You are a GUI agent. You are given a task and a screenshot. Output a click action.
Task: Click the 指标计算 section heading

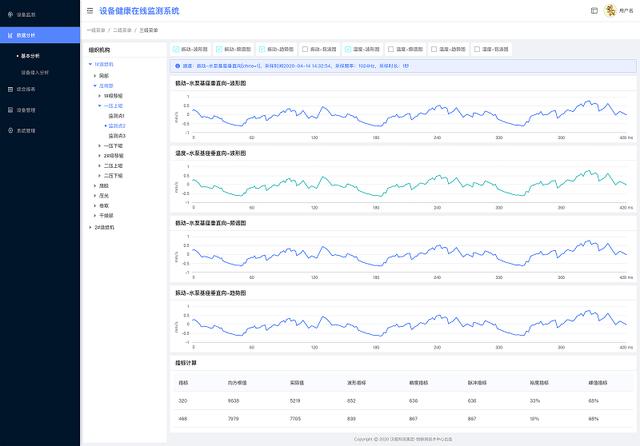point(186,363)
